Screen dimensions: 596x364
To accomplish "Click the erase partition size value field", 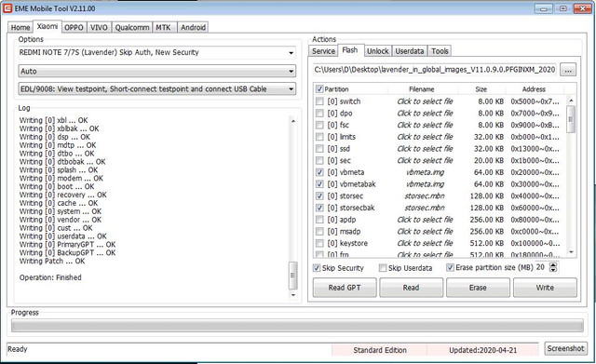I will (542, 267).
